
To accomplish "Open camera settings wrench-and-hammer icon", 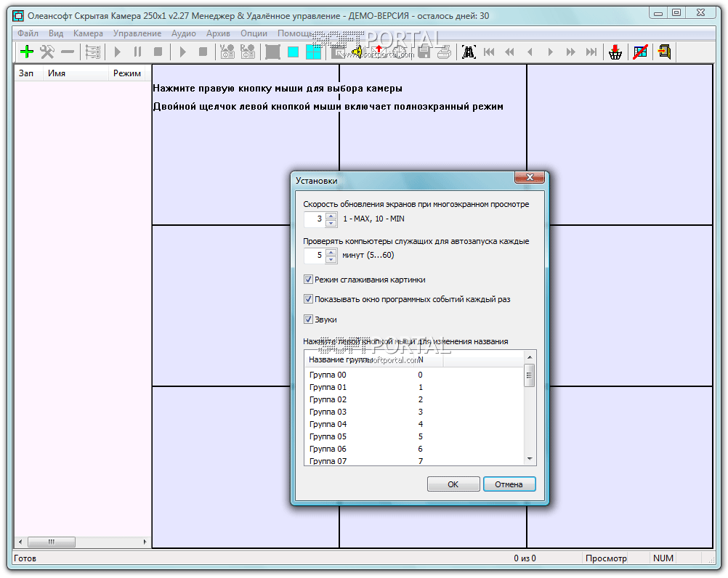I will pyautogui.click(x=47, y=52).
